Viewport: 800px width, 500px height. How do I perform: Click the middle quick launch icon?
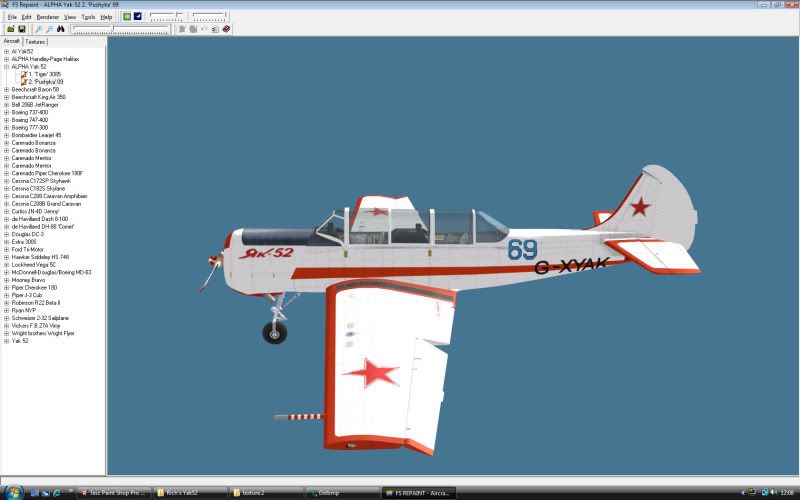46,493
